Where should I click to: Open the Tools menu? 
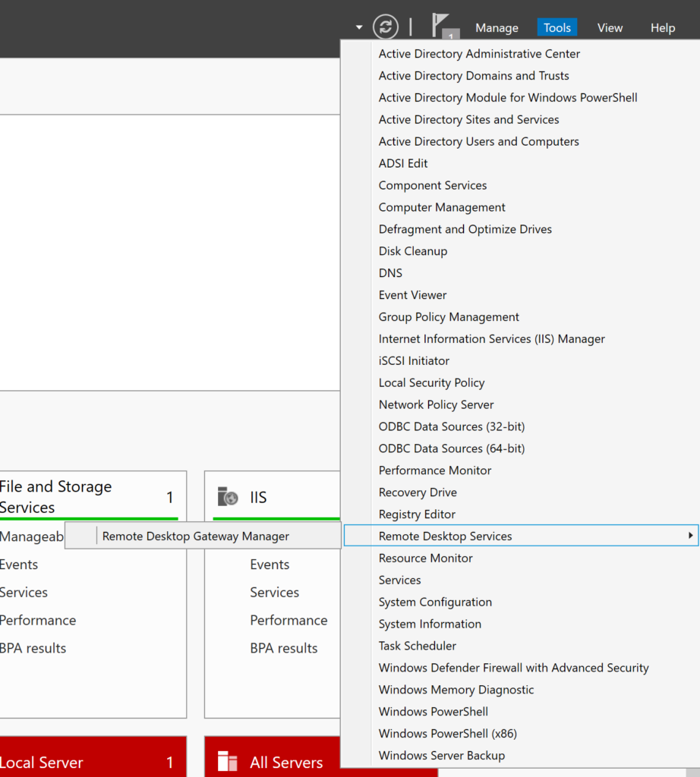click(x=557, y=27)
